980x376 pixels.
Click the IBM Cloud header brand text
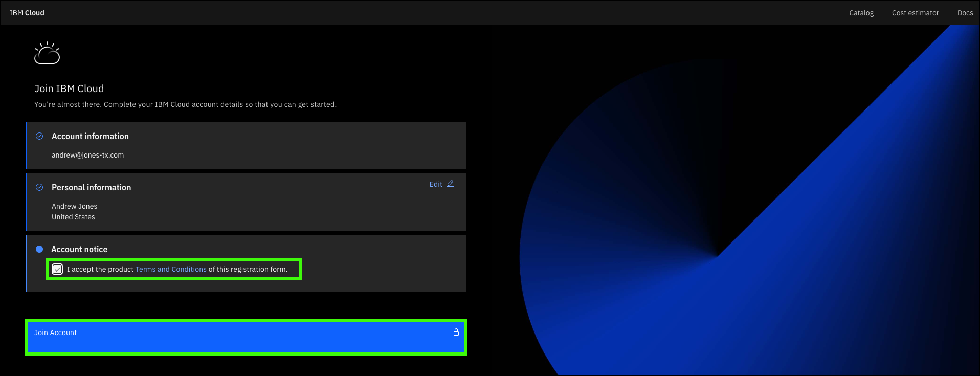(27, 13)
